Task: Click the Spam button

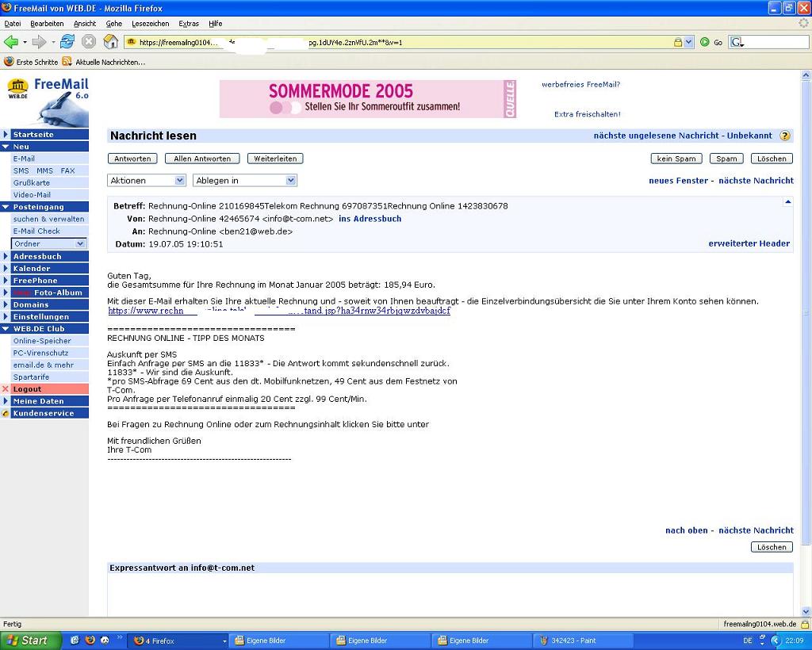Action: pos(726,159)
